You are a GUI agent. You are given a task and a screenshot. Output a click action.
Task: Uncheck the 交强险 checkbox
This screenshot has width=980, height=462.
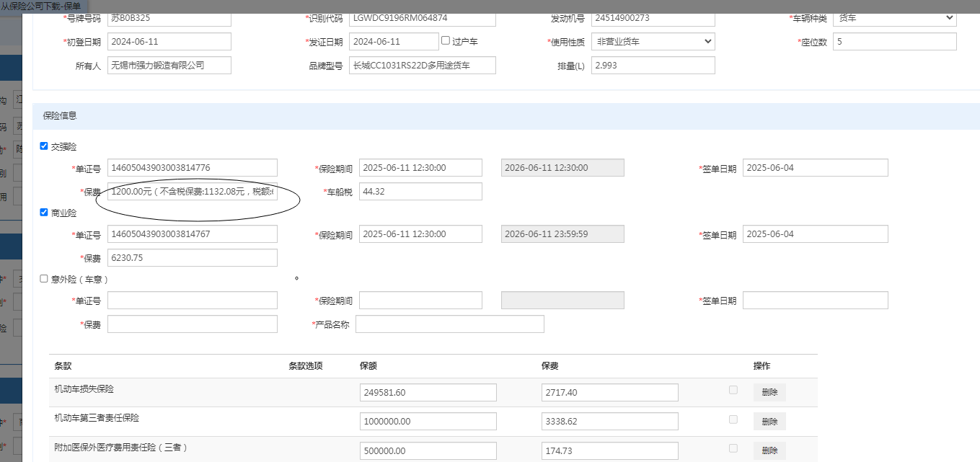coord(44,146)
